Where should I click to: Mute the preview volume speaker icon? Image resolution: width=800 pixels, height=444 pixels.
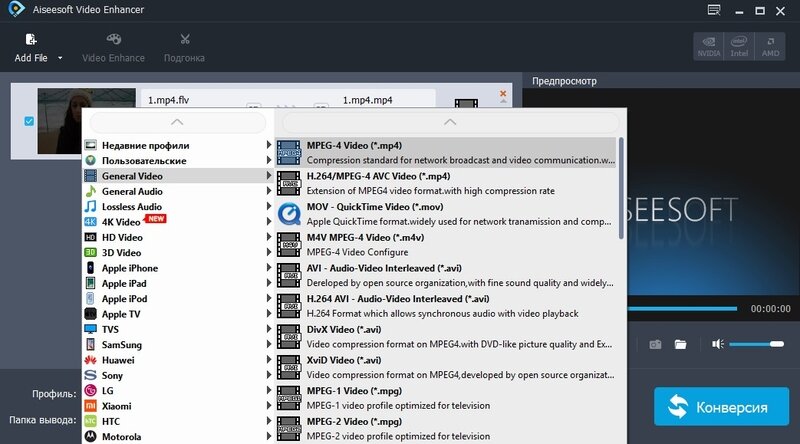pos(718,344)
